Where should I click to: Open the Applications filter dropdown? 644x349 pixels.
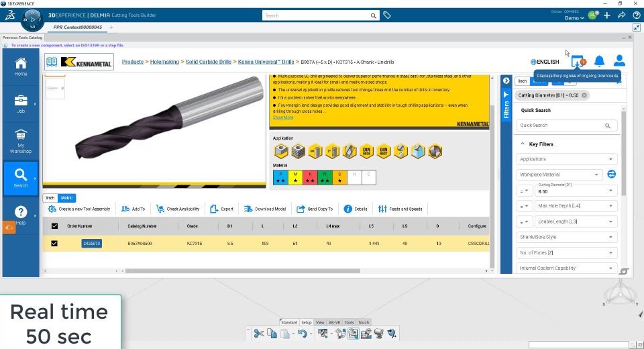pyautogui.click(x=567, y=159)
